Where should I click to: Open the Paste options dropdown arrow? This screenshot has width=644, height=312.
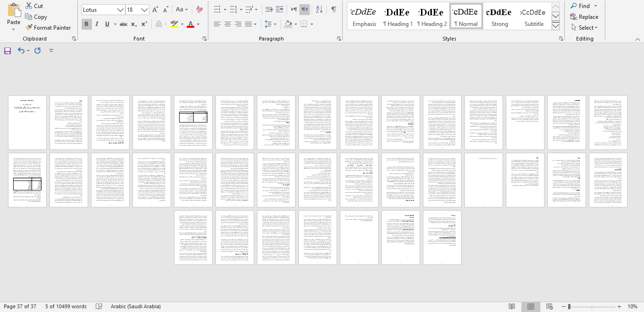pos(14,29)
